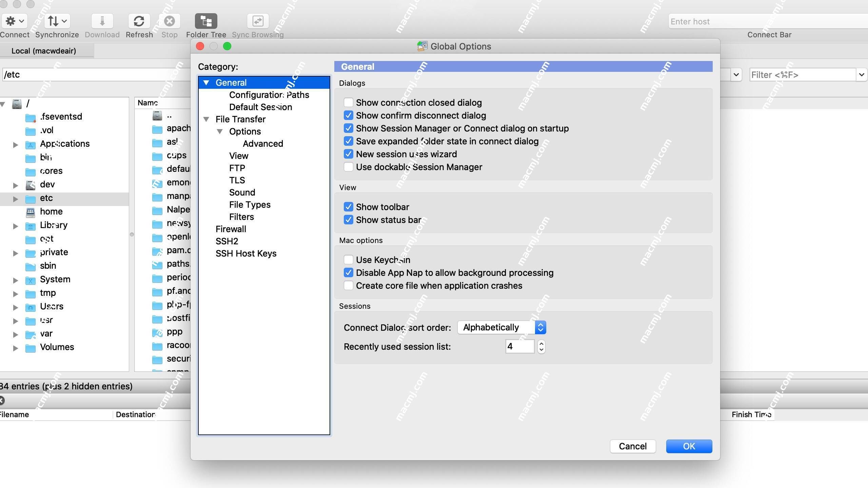
Task: Collapse the General category triangle
Action: (206, 82)
